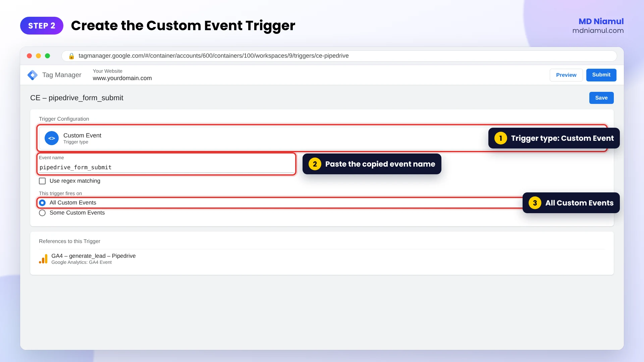Click the Custom Event trigger type icon
Viewport: 644px width, 362px height.
click(x=52, y=138)
